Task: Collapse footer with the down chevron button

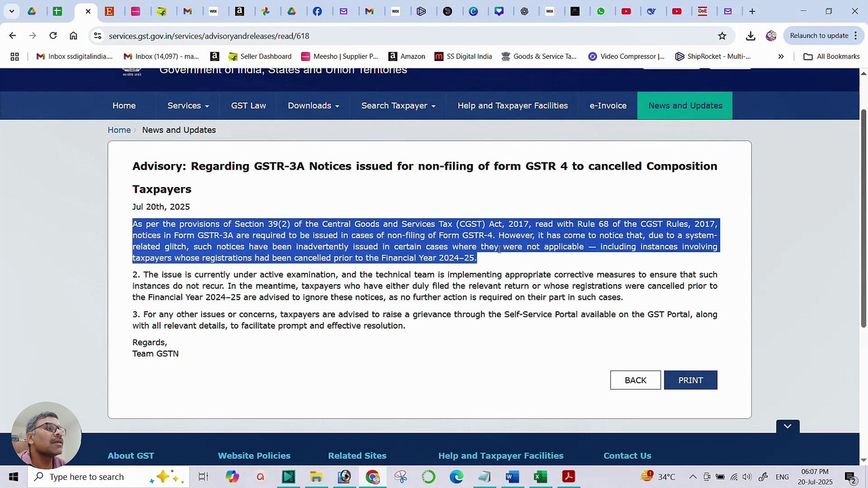Action: pyautogui.click(x=787, y=426)
